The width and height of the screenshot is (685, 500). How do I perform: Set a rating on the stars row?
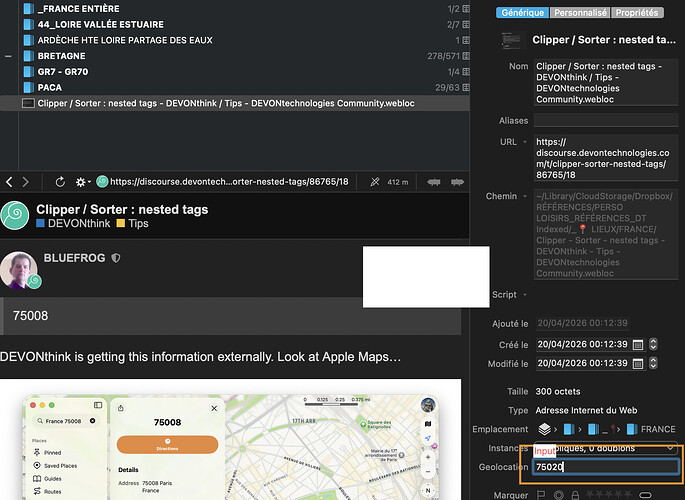point(608,495)
